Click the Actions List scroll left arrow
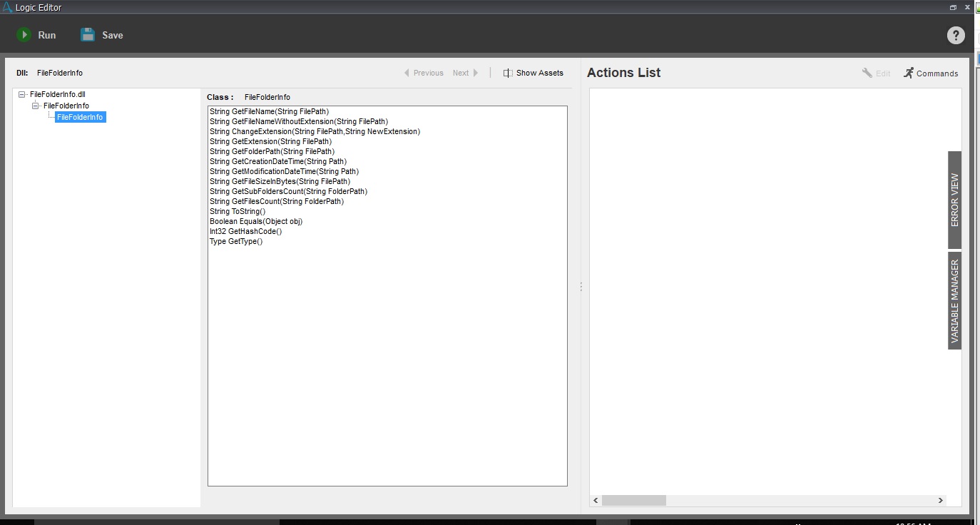Screen dimensions: 980x525 click(x=596, y=500)
